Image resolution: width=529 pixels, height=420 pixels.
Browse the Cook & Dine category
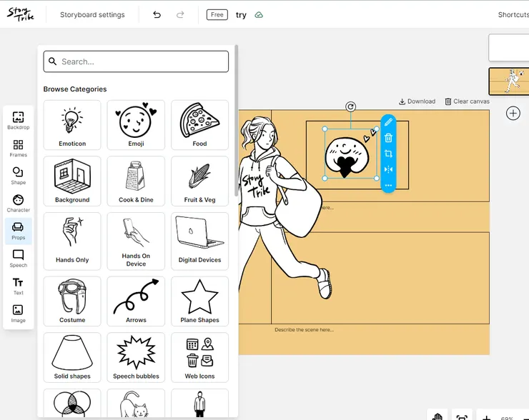[x=136, y=181]
